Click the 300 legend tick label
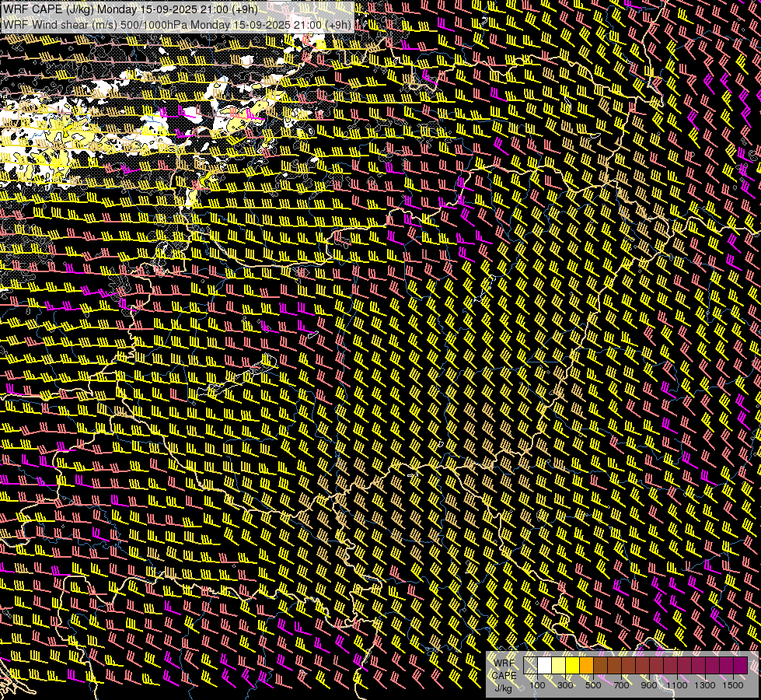This screenshot has width=761, height=700. 565,685
